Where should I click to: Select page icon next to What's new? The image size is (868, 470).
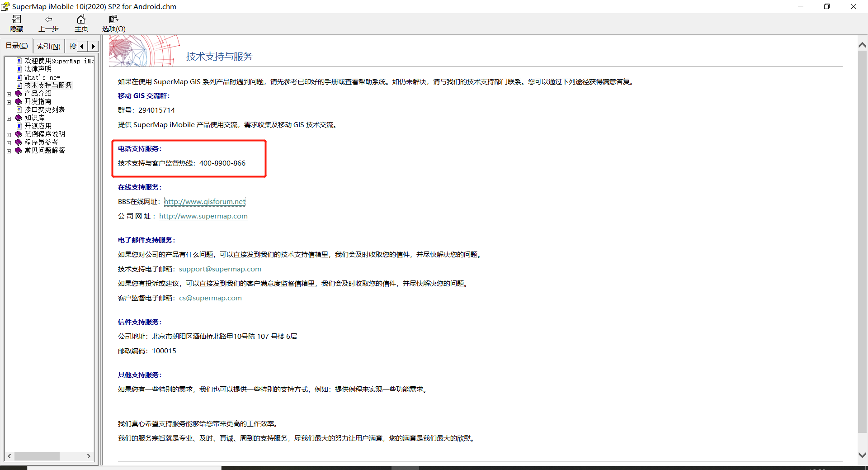19,77
